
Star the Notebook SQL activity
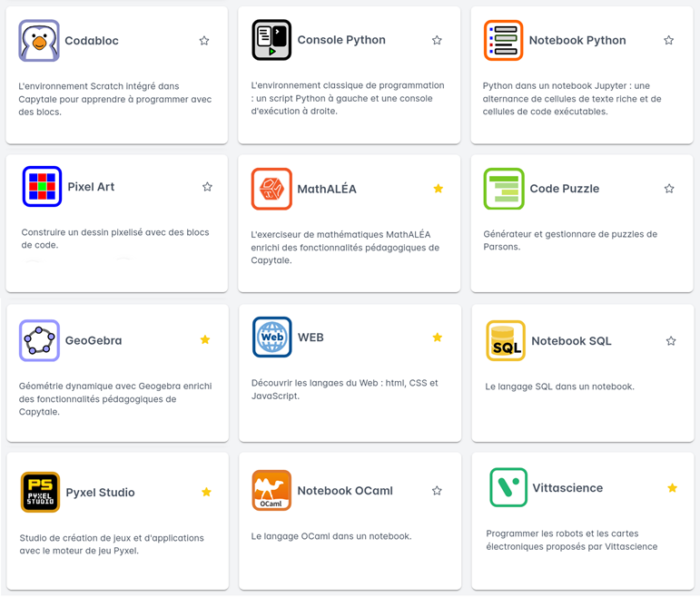tap(671, 341)
